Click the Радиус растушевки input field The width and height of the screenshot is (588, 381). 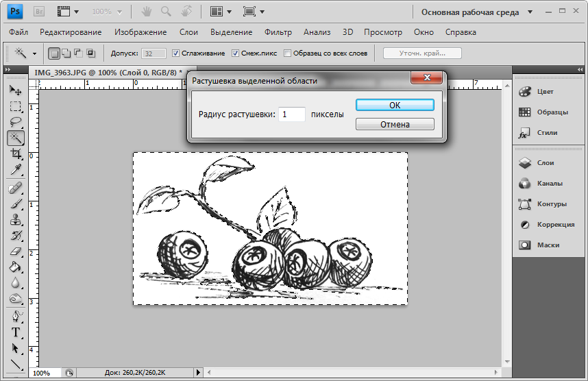tap(292, 114)
